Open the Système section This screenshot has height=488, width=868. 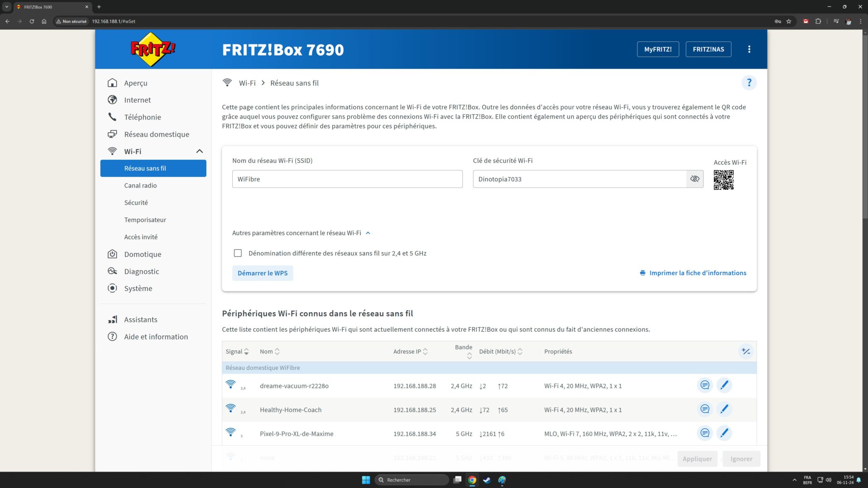pyautogui.click(x=138, y=288)
